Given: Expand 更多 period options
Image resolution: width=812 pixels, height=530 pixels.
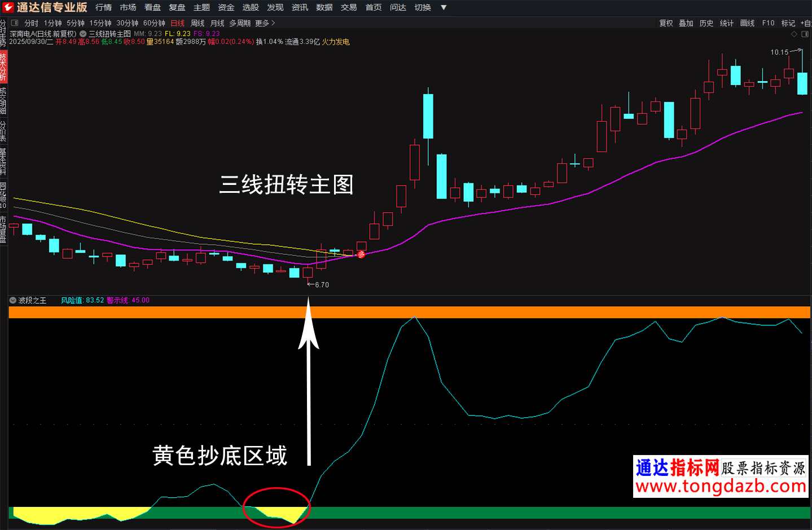Looking at the screenshot, I should [x=265, y=23].
